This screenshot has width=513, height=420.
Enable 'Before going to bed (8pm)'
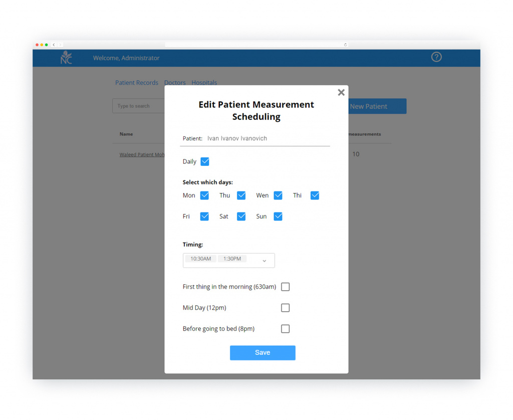point(285,329)
